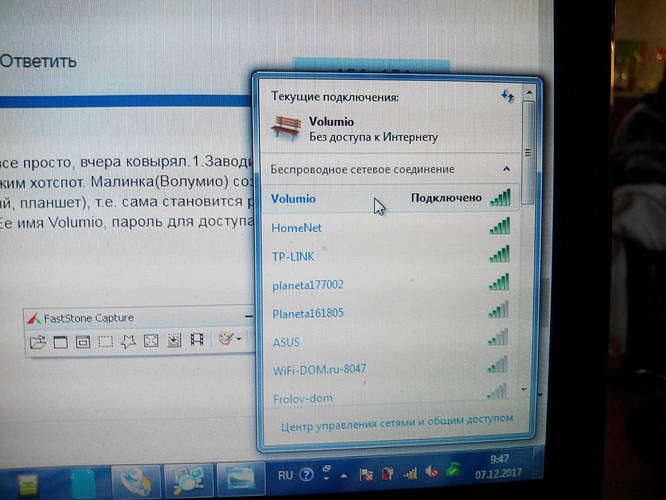Open the teal SD card taskbar app
The height and width of the screenshot is (500, 666).
pyautogui.click(x=83, y=483)
